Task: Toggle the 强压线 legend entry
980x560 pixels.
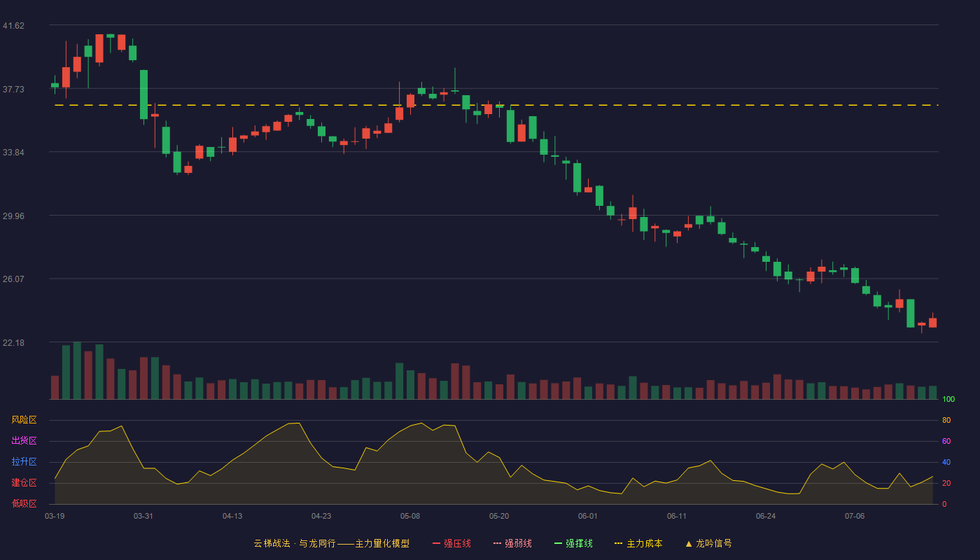Action: click(x=451, y=543)
